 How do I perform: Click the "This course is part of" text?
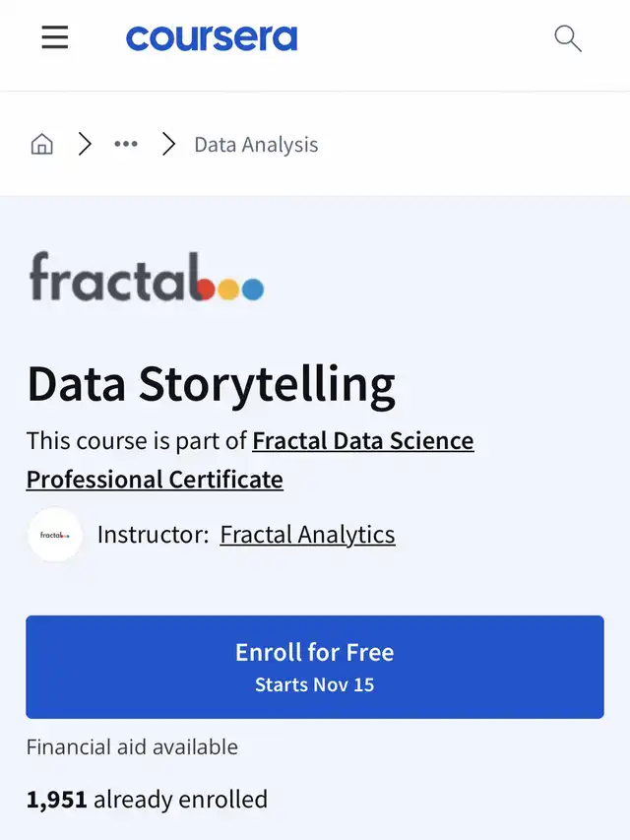(x=138, y=441)
